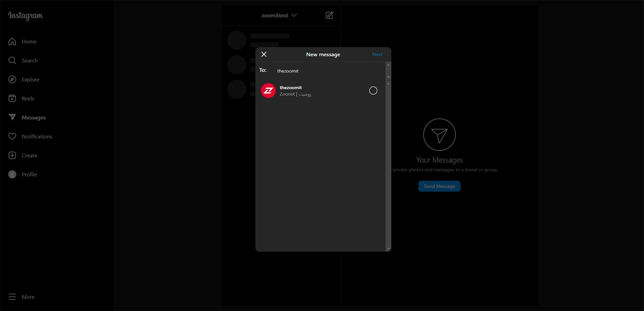Open the Create label in sidebar
Image resolution: width=644 pixels, height=311 pixels.
coord(30,155)
